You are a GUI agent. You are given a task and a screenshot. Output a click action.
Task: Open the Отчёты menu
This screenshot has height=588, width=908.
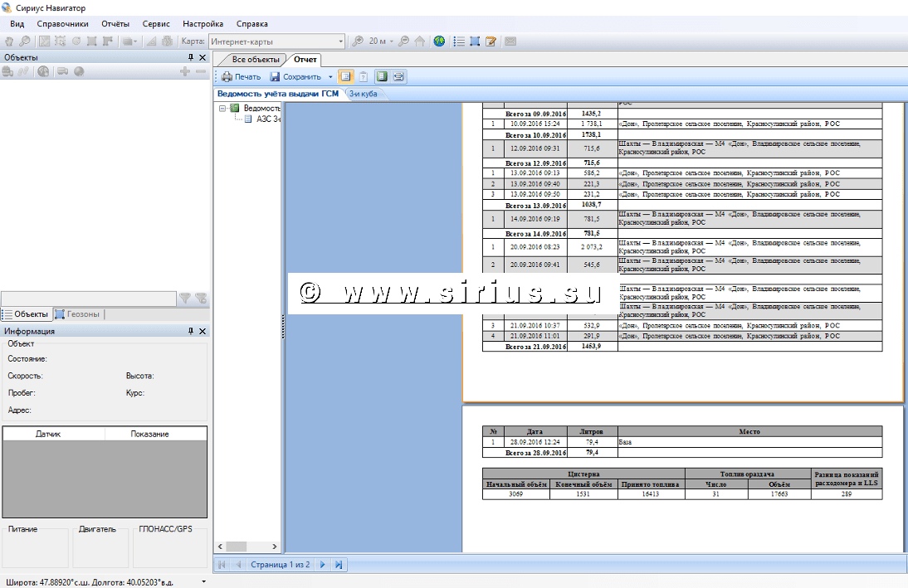(x=115, y=24)
